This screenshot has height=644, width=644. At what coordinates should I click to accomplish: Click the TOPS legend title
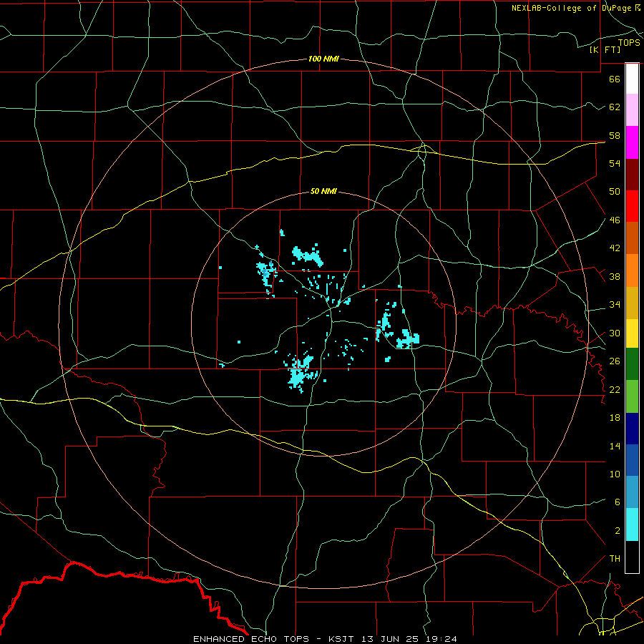click(629, 42)
